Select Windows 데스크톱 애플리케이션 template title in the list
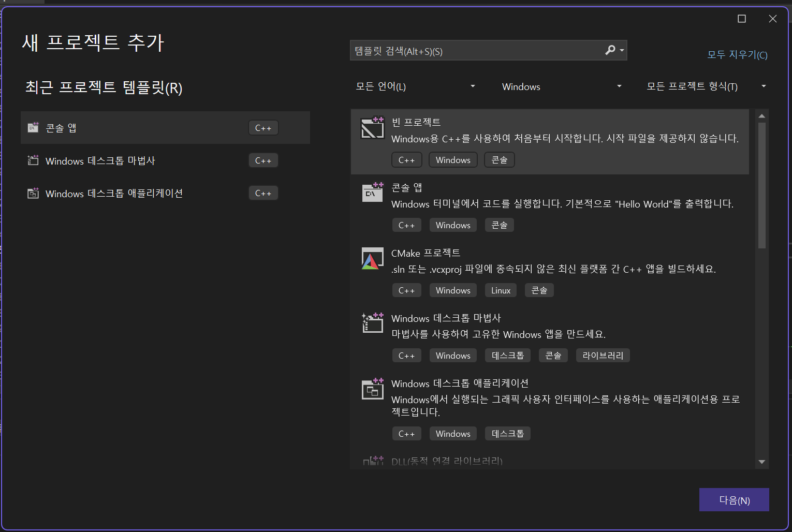792x532 pixels. point(460,383)
